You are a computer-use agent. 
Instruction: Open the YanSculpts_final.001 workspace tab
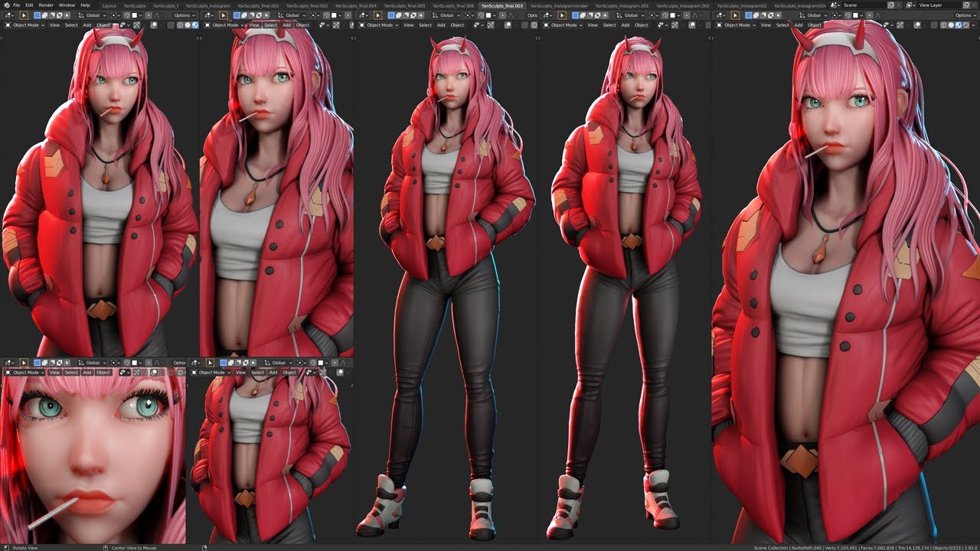(x=258, y=5)
